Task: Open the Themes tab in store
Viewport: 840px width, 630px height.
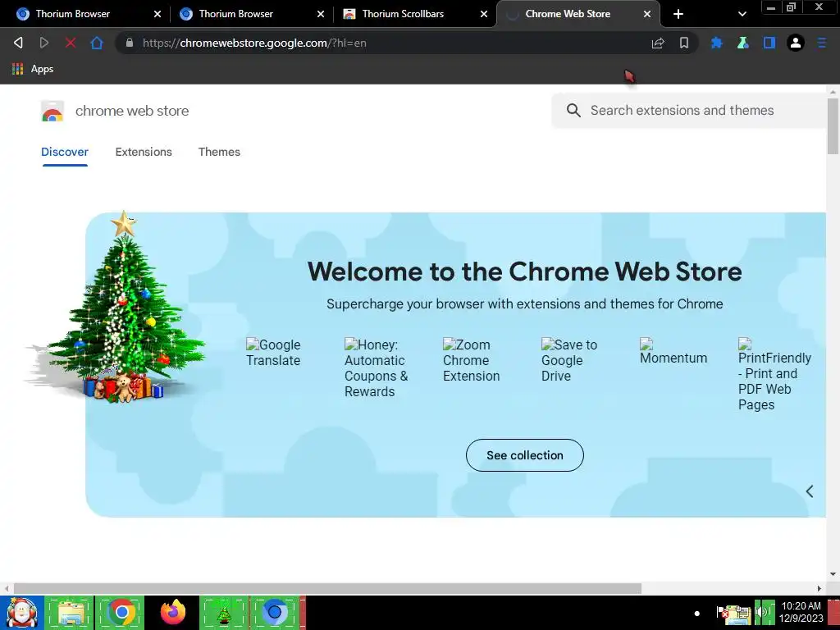Action: [x=219, y=152]
